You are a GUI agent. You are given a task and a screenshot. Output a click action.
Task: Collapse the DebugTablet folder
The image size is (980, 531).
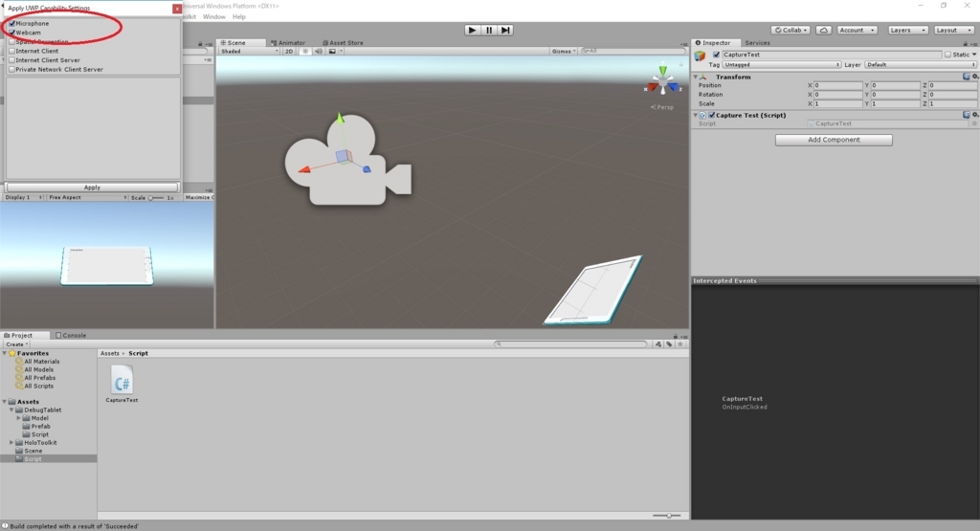coord(11,410)
